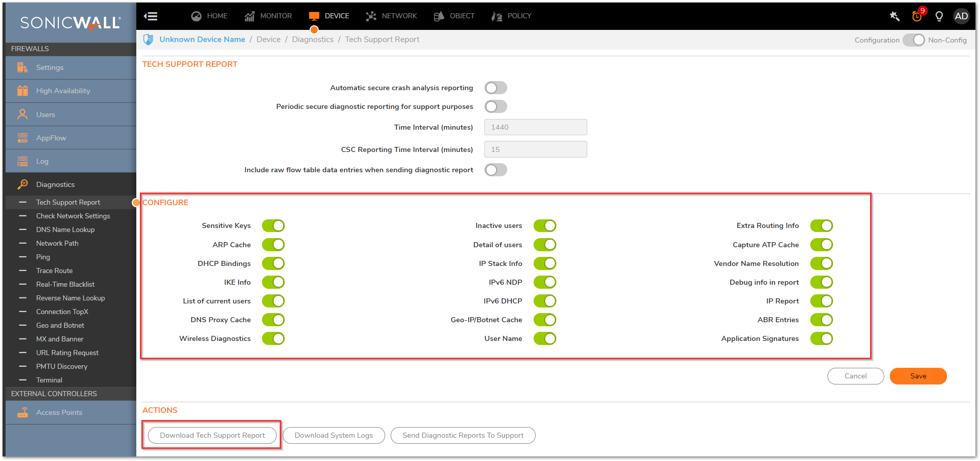
Task: Click the CSC Reporting Time Interval field
Action: 536,149
